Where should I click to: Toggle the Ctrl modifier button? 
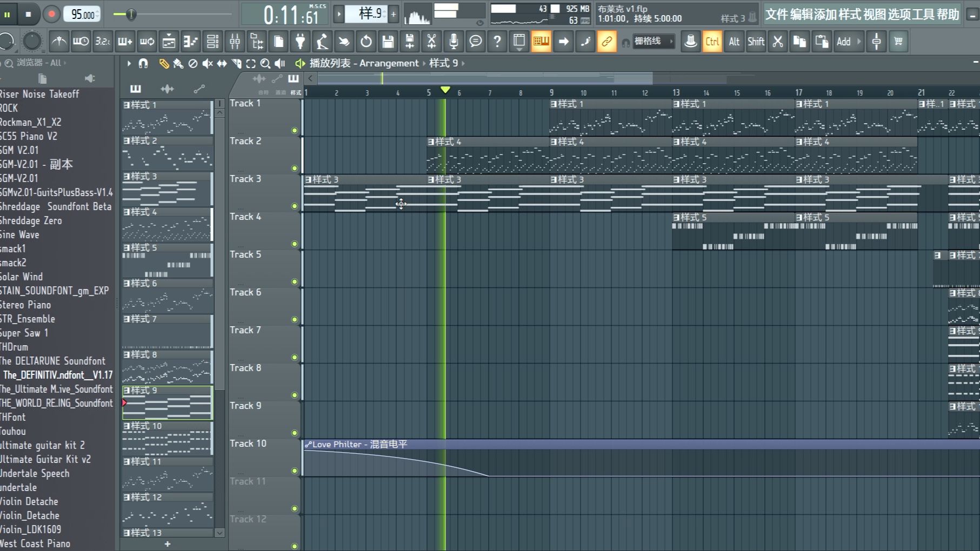[x=712, y=42]
